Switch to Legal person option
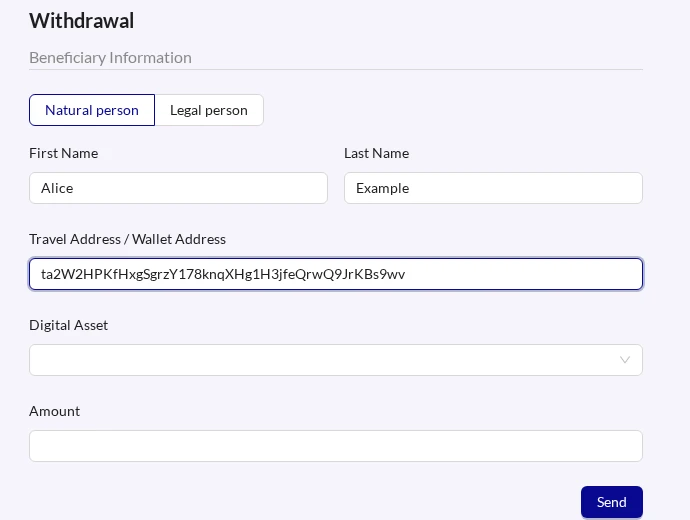This screenshot has width=690, height=520. (x=209, y=110)
